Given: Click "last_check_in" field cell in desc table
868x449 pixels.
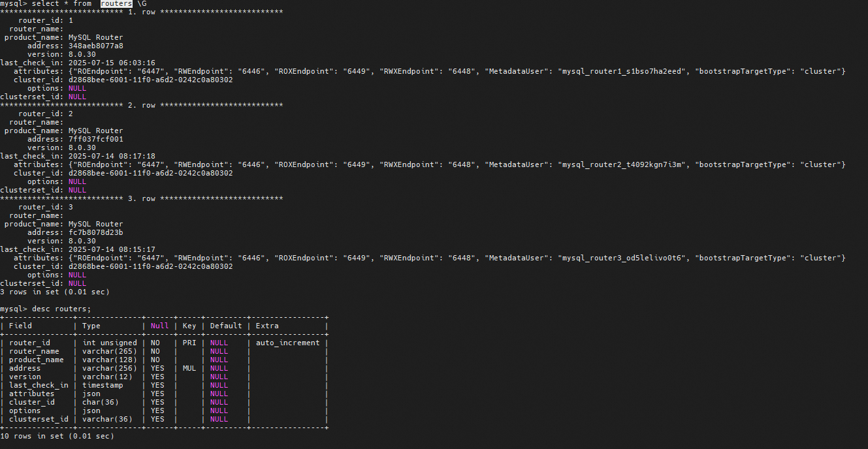Looking at the screenshot, I should point(39,386).
